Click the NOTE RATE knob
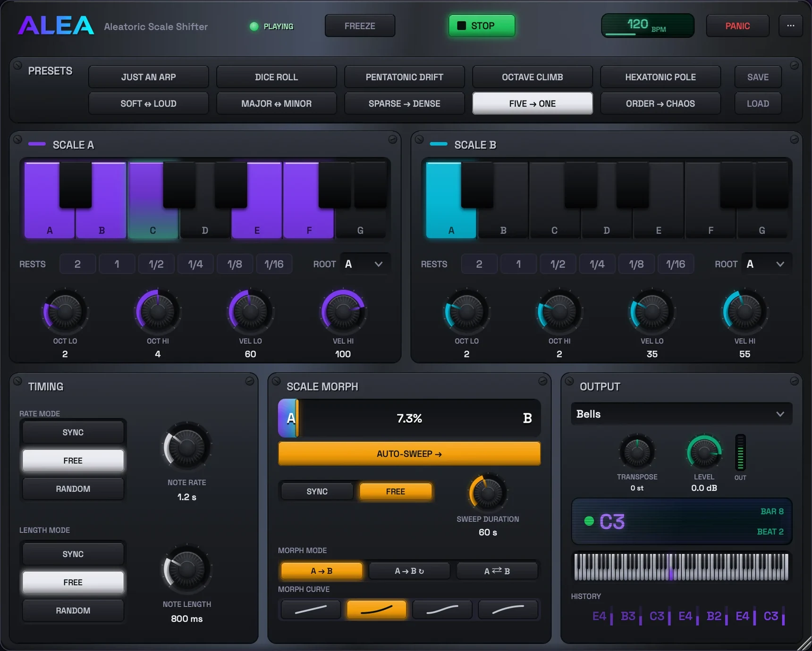The height and width of the screenshot is (651, 812). click(x=186, y=447)
